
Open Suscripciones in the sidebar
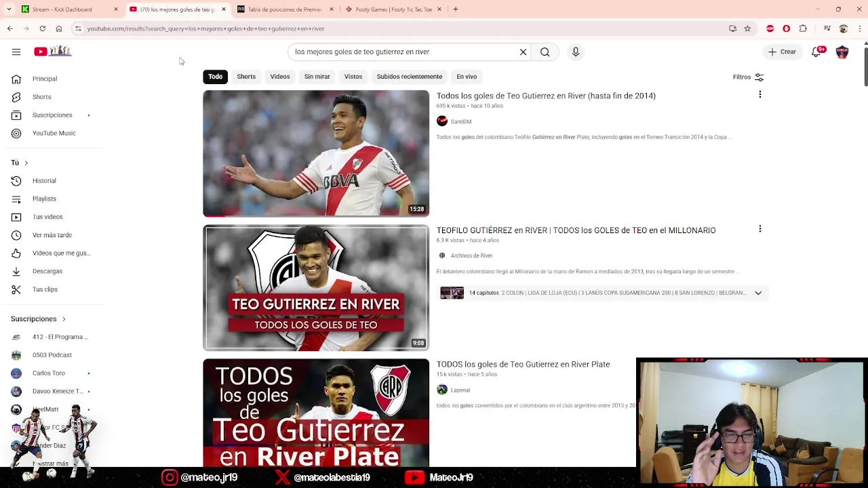[51, 115]
